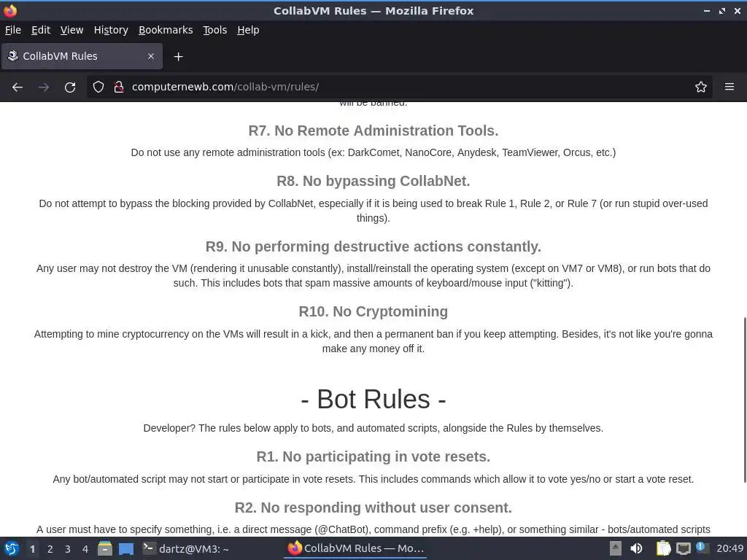This screenshot has height=560, width=747.
Task: Open a new tab with plus button
Action: pyautogui.click(x=178, y=57)
